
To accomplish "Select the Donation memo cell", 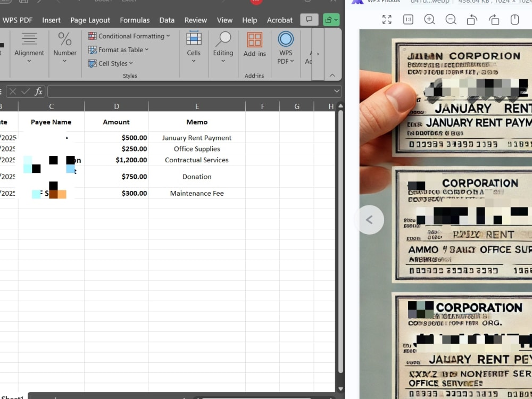I will [197, 177].
